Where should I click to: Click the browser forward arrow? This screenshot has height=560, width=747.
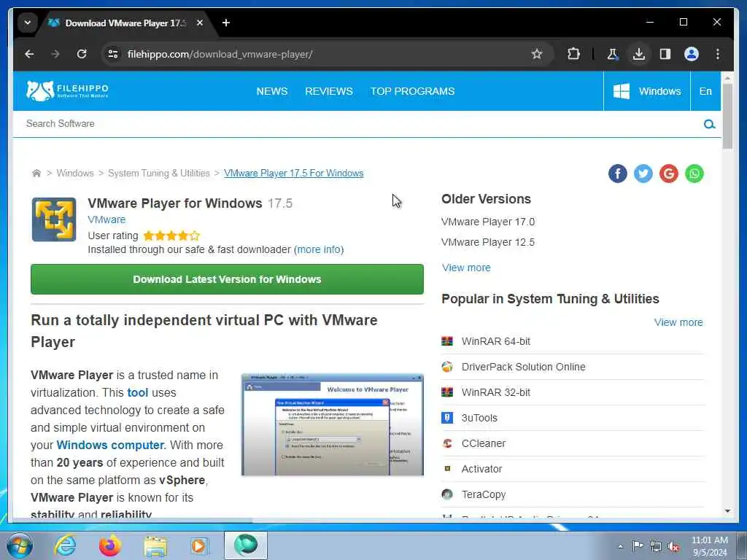click(55, 54)
